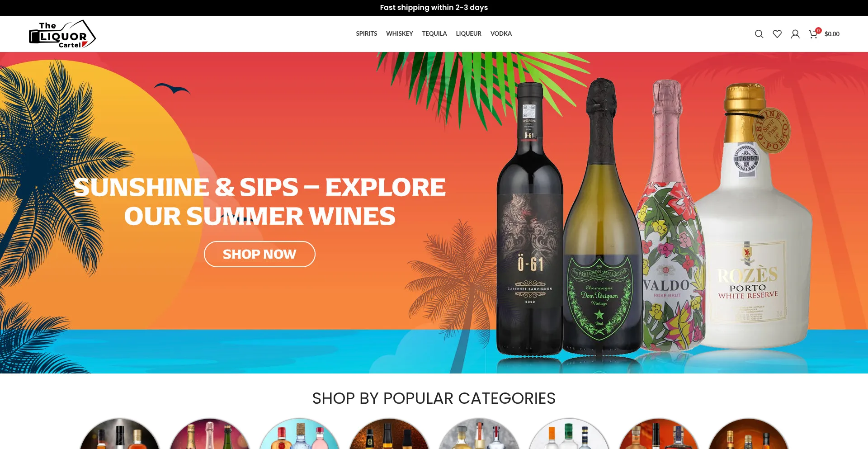
Task: Click the Fast shipping announcement bar
Action: [434, 8]
